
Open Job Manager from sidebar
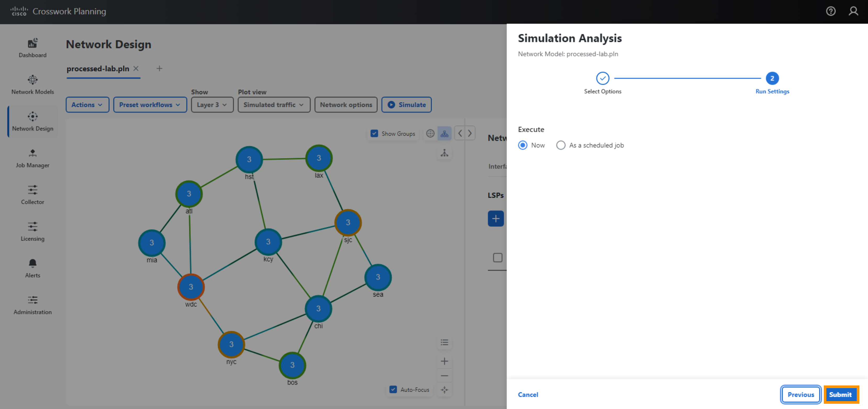pyautogui.click(x=33, y=158)
